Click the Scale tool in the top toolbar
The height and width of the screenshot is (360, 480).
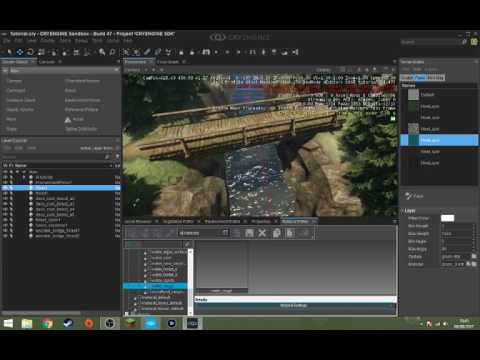click(x=41, y=52)
